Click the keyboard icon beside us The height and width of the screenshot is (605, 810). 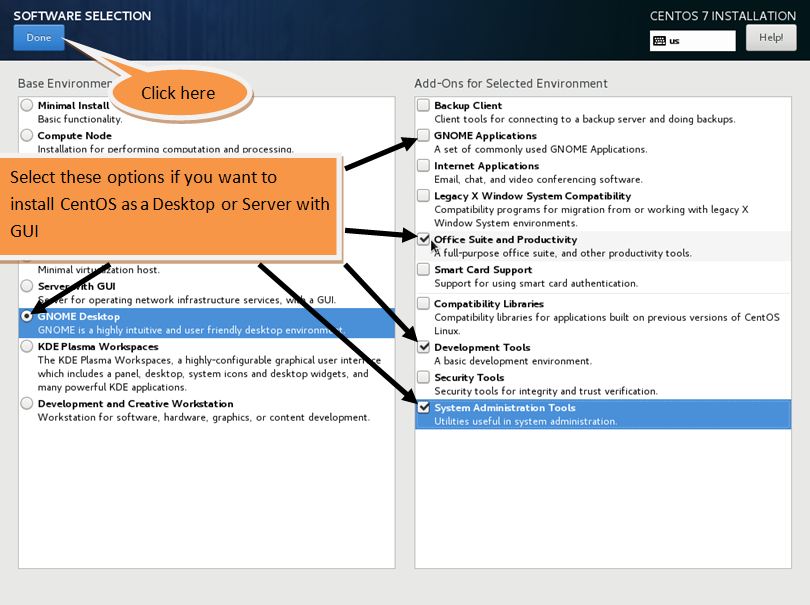659,41
